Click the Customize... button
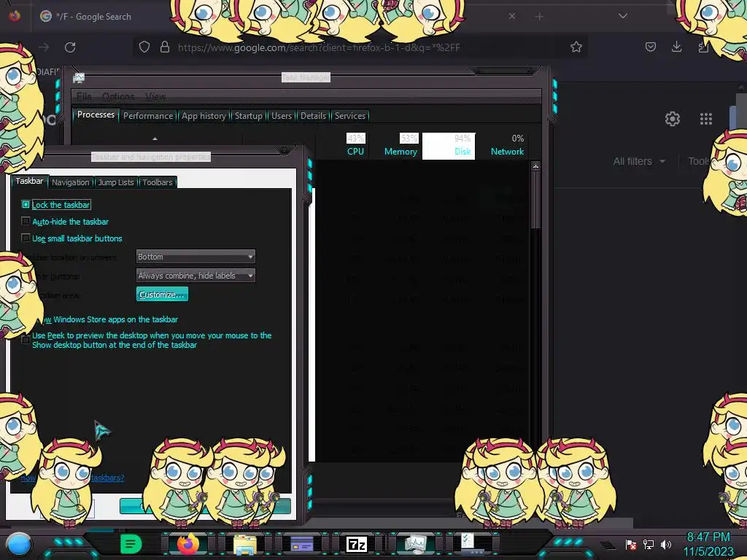Viewport: 747px width, 560px height. [162, 295]
